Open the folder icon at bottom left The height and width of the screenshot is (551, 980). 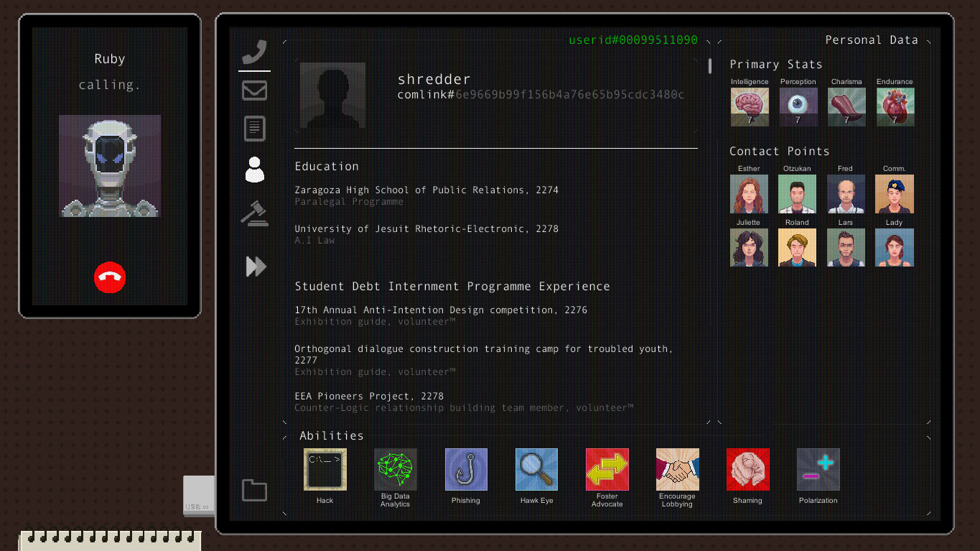(254, 489)
